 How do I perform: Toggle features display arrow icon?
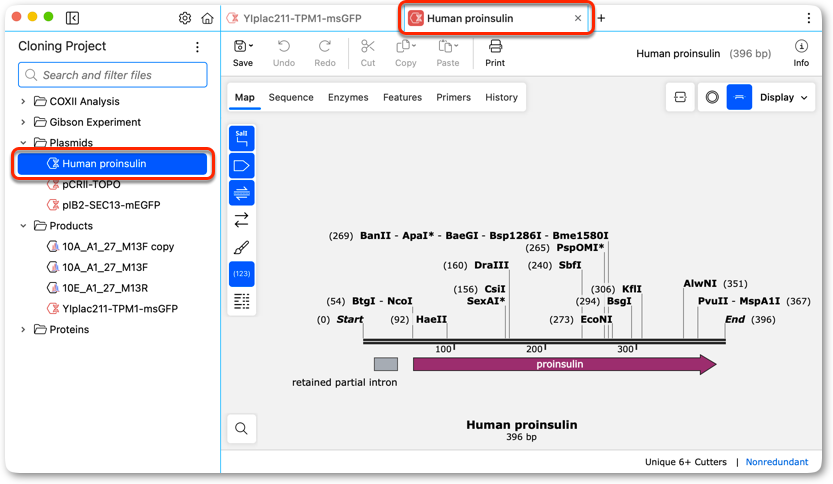(x=242, y=165)
